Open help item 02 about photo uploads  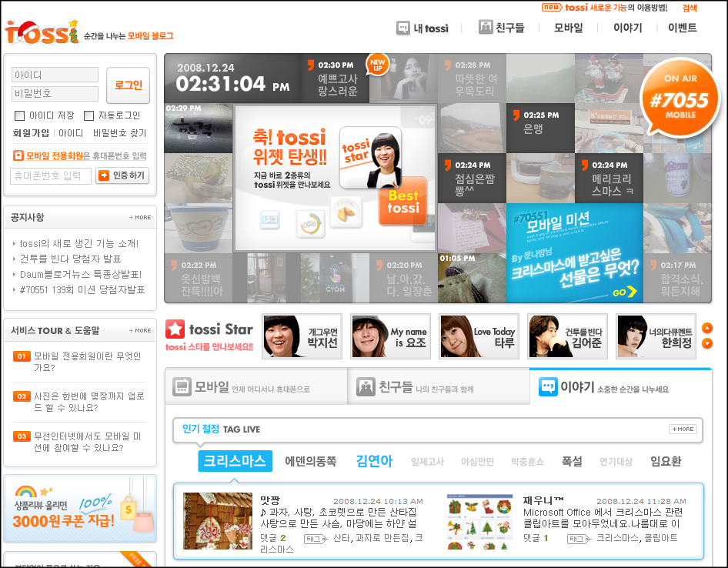pyautogui.click(x=79, y=402)
